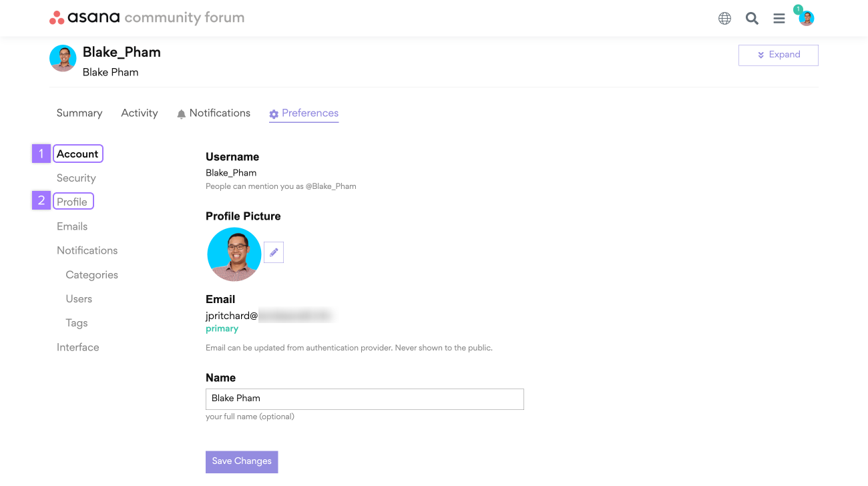Select the Name input field
This screenshot has width=868, height=486.
tap(365, 399)
